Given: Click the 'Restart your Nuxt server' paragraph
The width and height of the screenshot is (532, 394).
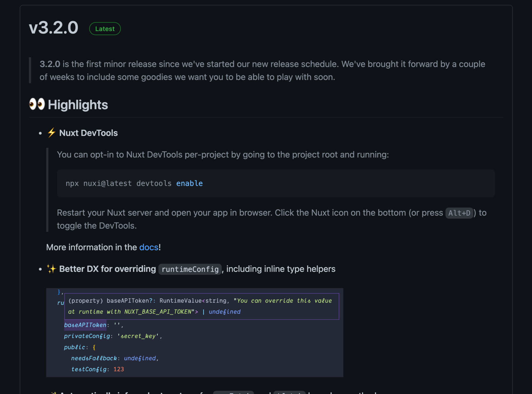Looking at the screenshot, I should 272,219.
